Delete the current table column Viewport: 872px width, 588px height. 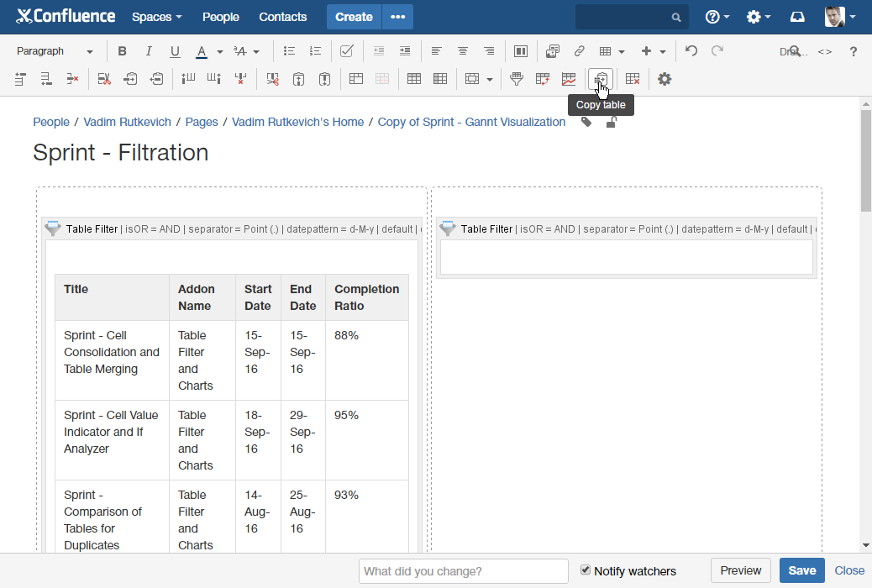tap(240, 79)
